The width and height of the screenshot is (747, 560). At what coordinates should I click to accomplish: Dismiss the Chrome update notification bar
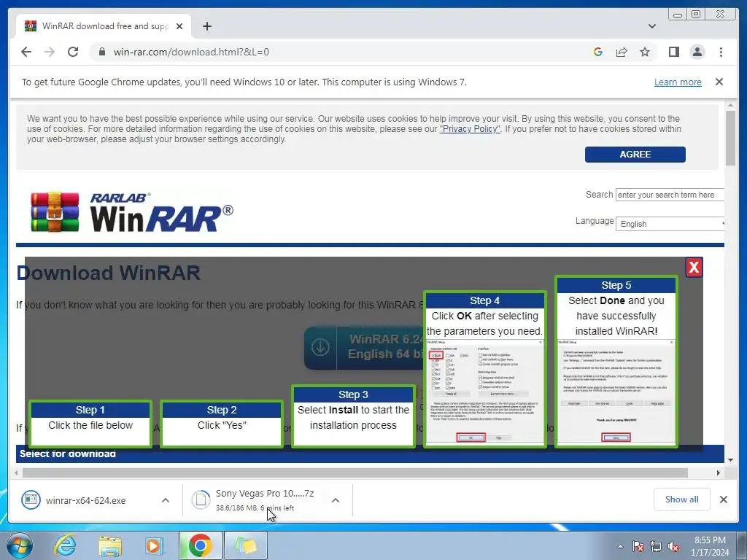[x=719, y=82]
